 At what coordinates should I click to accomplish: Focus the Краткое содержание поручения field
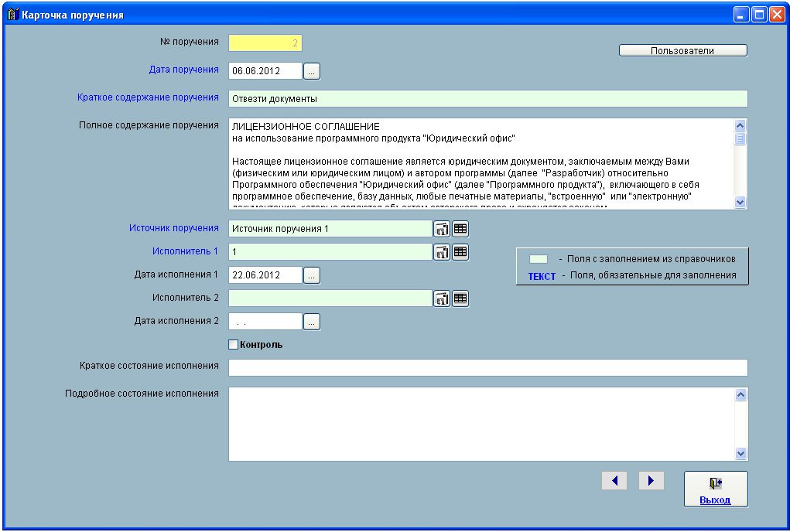(x=487, y=99)
